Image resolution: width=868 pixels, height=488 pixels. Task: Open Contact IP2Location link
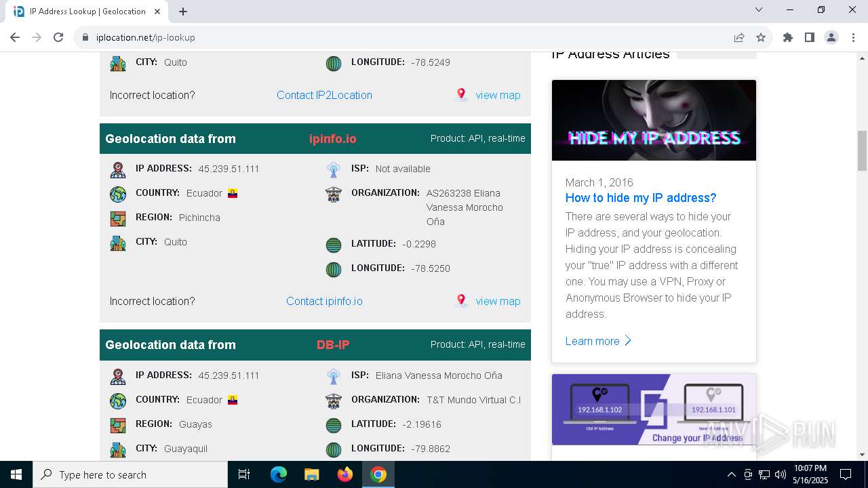point(324,95)
